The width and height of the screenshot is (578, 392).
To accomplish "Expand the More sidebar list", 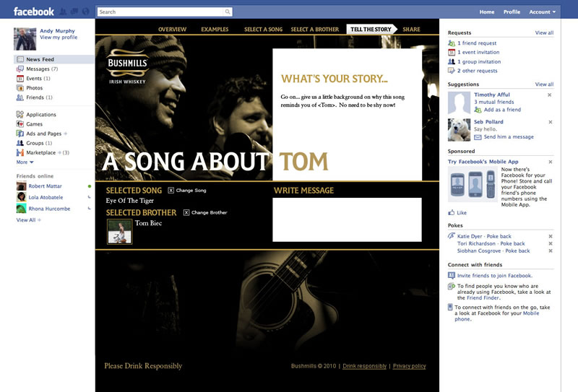I will point(25,162).
